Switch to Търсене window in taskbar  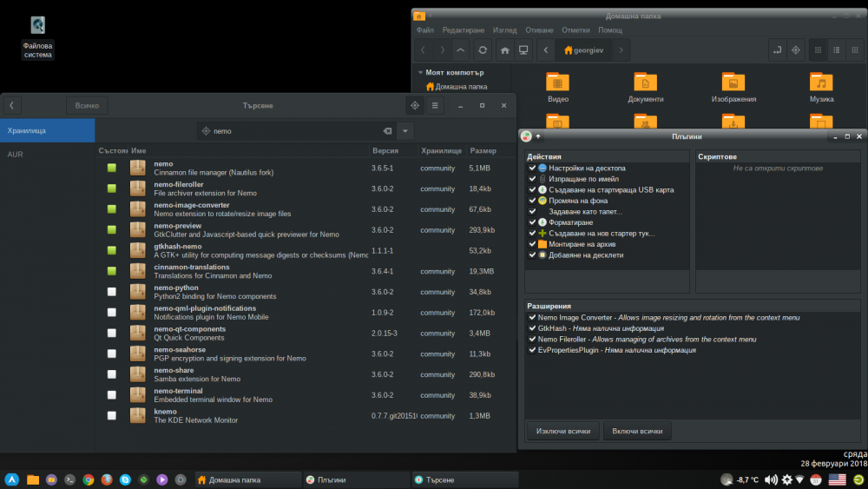[465, 479]
